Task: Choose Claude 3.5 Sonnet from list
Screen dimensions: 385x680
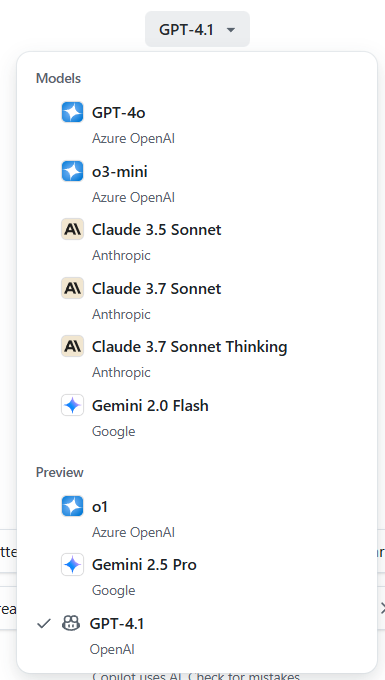Action: click(197, 242)
